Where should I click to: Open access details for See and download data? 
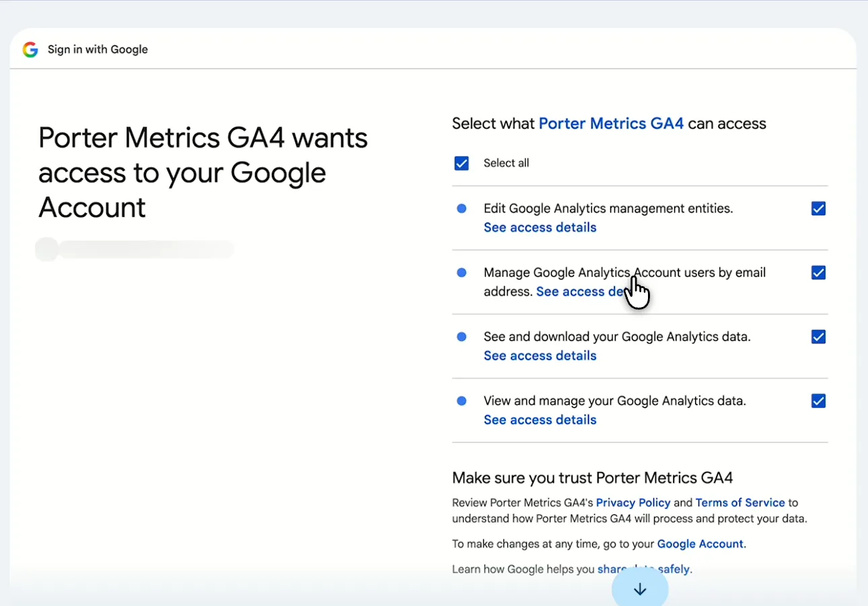540,356
